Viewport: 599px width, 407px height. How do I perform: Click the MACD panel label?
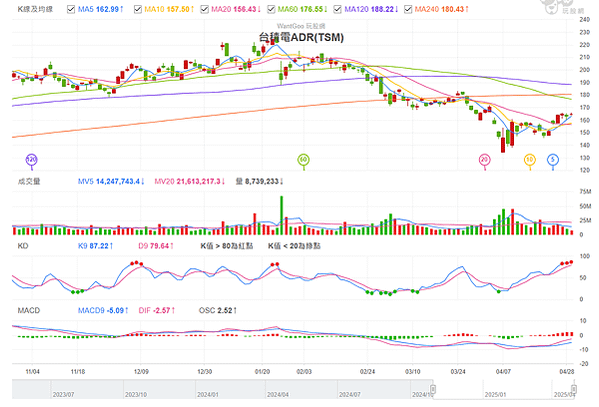[x=29, y=310]
